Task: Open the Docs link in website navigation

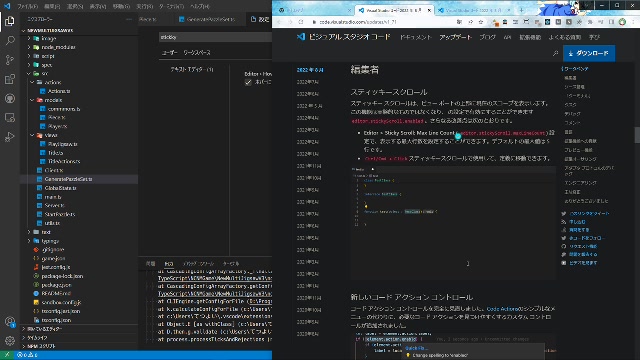Action: (x=415, y=37)
